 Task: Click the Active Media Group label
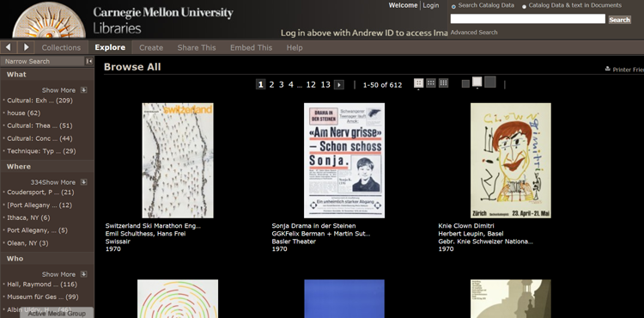click(x=57, y=314)
